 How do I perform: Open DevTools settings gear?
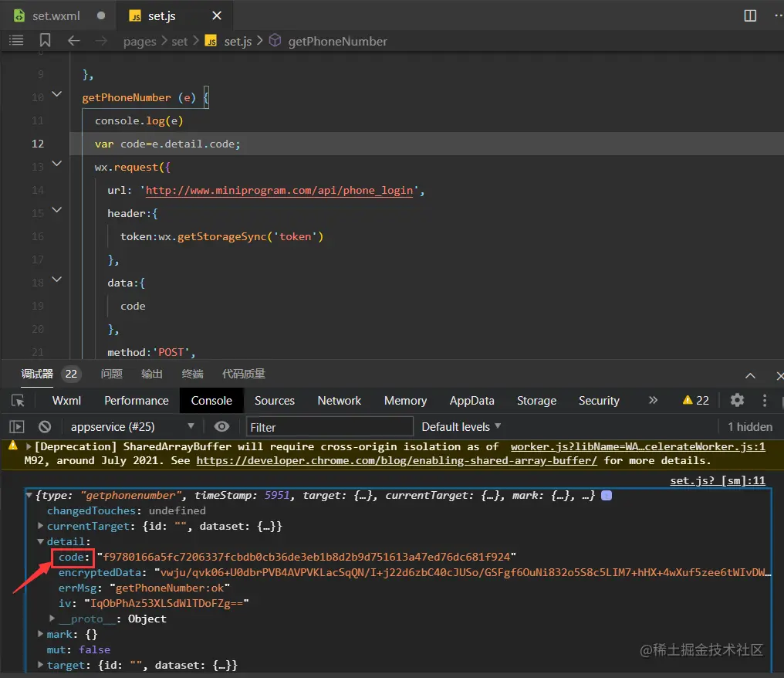tap(737, 400)
